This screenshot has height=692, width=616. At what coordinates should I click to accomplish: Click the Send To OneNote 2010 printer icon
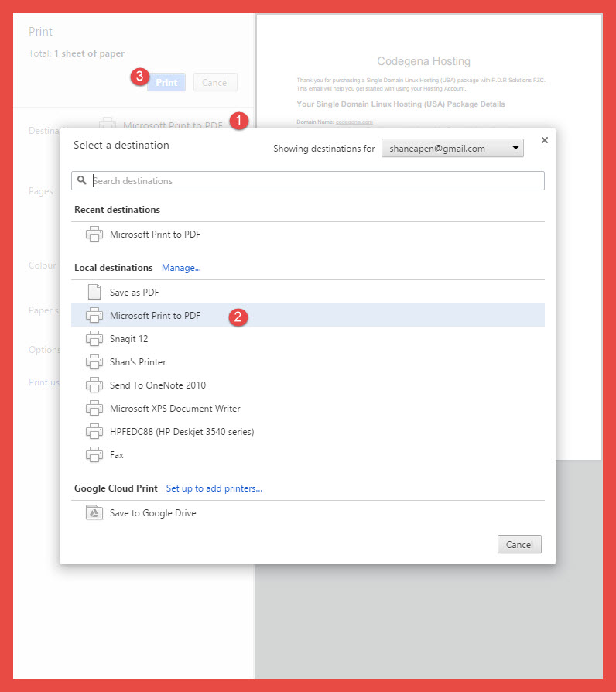[x=94, y=385]
